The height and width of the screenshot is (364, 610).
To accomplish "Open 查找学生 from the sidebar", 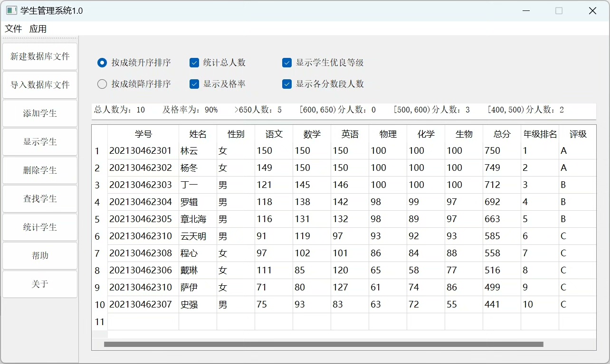I will (x=40, y=199).
